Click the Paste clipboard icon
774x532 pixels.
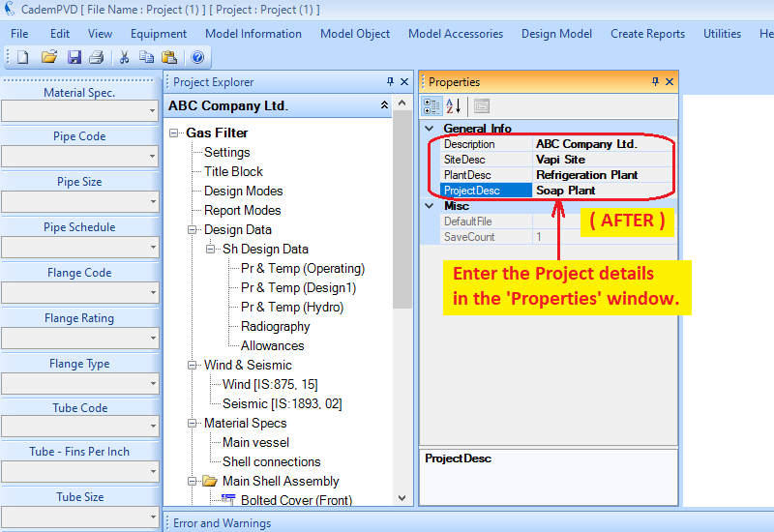pyautogui.click(x=169, y=57)
